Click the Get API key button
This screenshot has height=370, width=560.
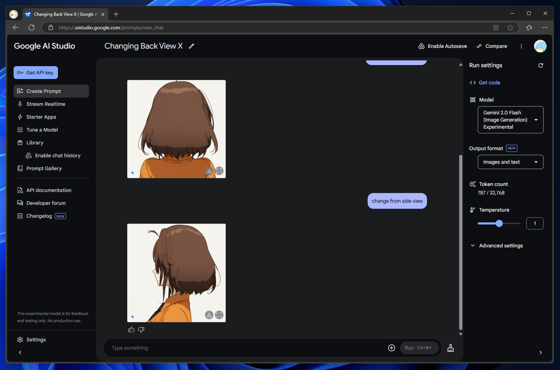click(36, 72)
